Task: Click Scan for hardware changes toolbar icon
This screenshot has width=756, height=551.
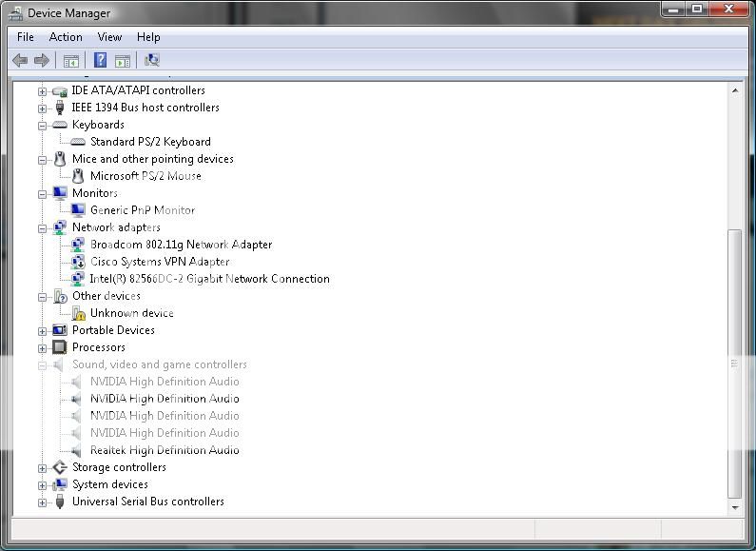Action: click(151, 60)
